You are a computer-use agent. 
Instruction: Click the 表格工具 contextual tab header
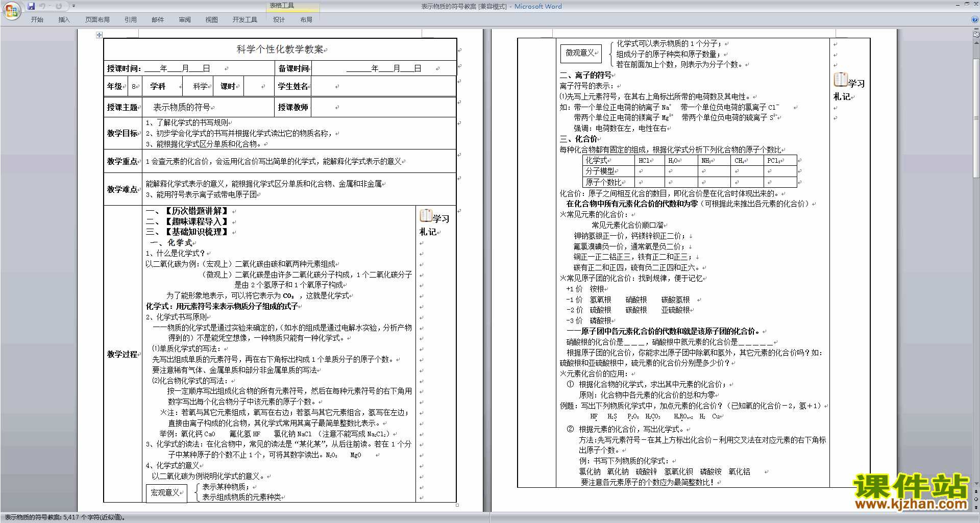[293, 6]
